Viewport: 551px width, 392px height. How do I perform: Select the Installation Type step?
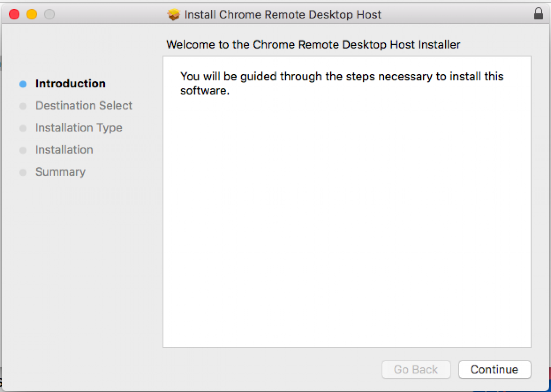79,128
